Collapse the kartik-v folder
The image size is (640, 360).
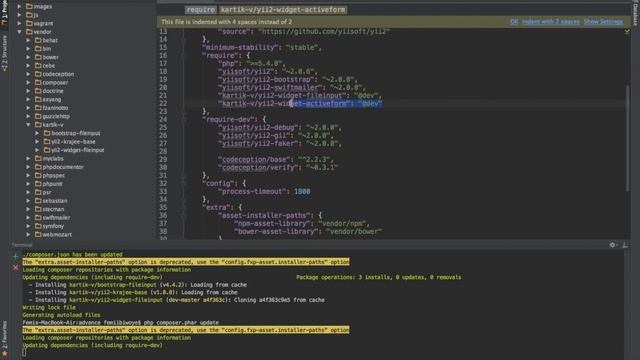pos(28,124)
